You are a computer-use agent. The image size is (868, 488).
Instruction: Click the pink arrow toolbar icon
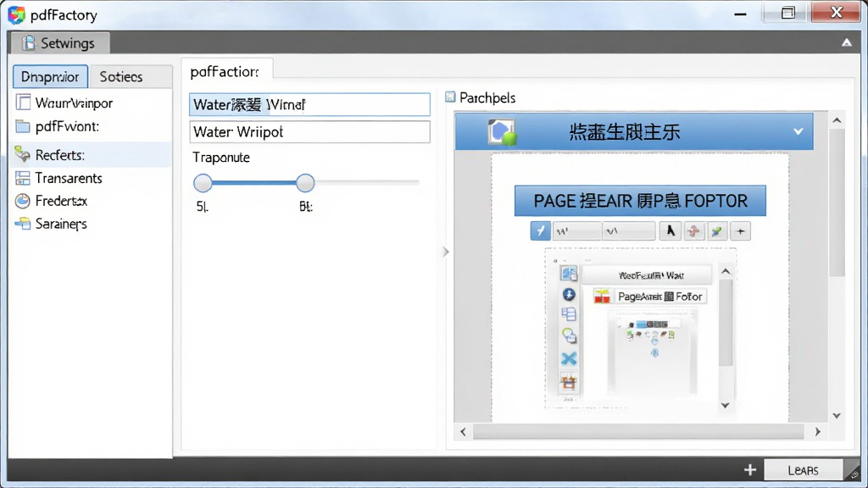[x=693, y=230]
